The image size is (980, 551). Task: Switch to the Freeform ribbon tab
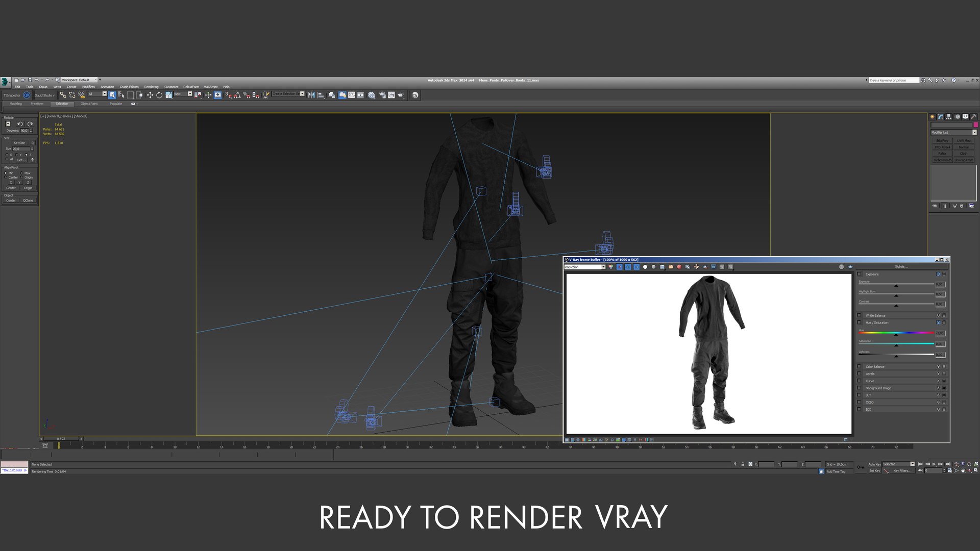pos(37,104)
